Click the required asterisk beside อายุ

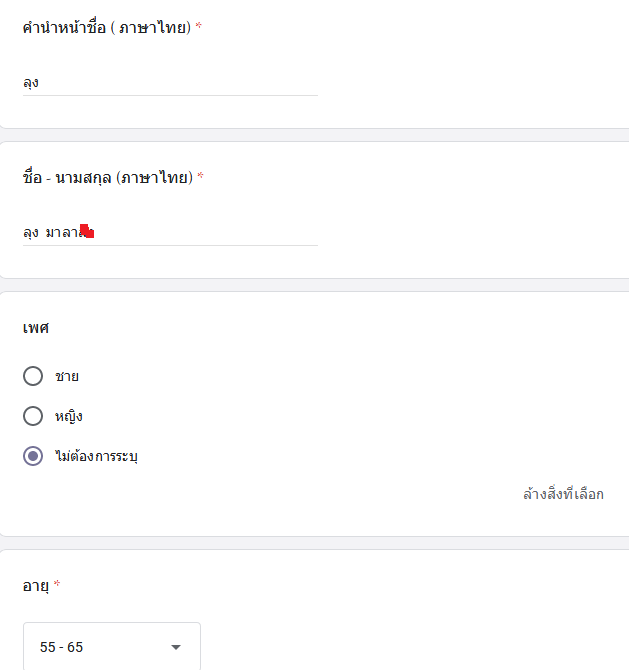pyautogui.click(x=57, y=585)
